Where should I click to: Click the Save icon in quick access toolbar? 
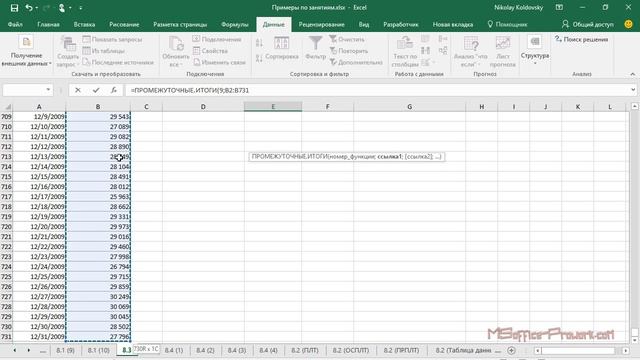click(x=14, y=8)
